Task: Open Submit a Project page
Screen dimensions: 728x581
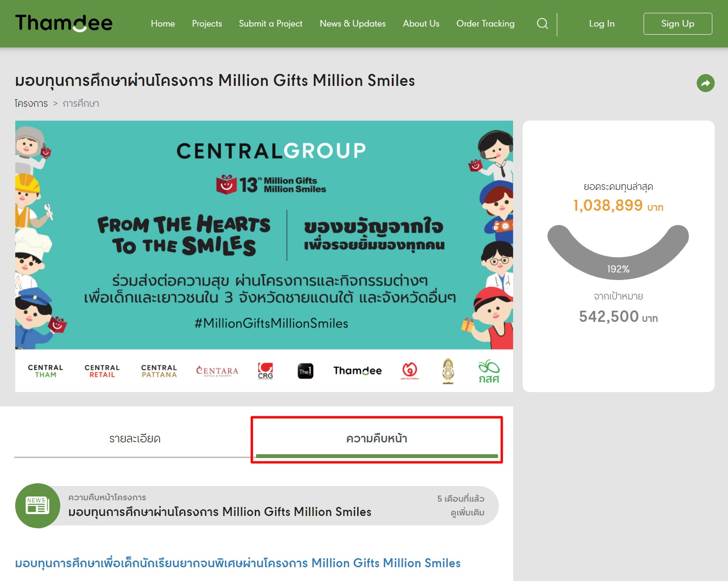Action: click(270, 24)
